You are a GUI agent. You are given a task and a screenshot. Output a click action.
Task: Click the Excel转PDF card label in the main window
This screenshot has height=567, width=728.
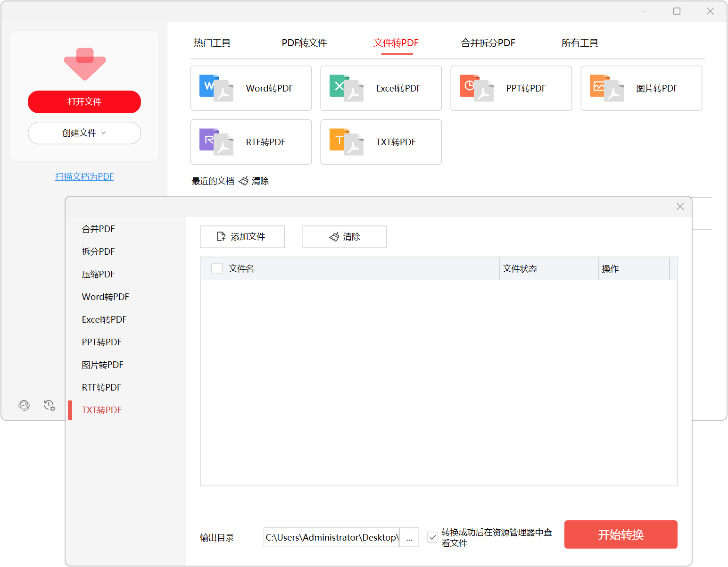(x=398, y=89)
